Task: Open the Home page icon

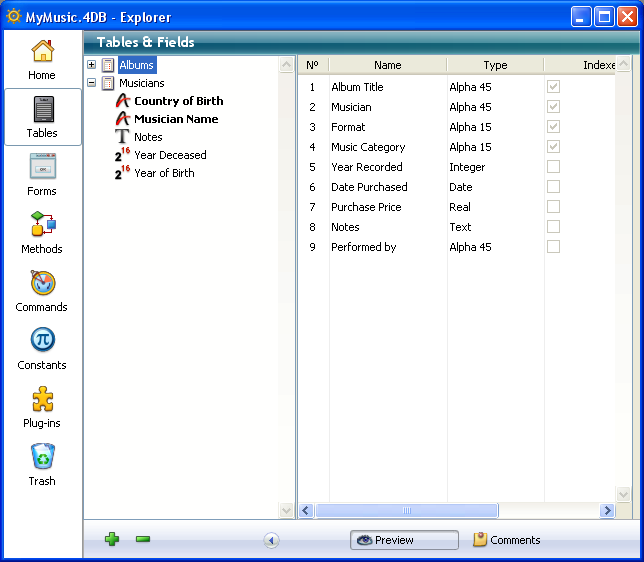Action: (42, 59)
